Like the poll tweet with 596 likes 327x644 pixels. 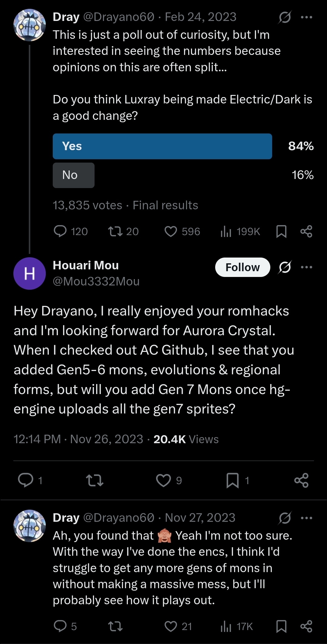(x=171, y=231)
